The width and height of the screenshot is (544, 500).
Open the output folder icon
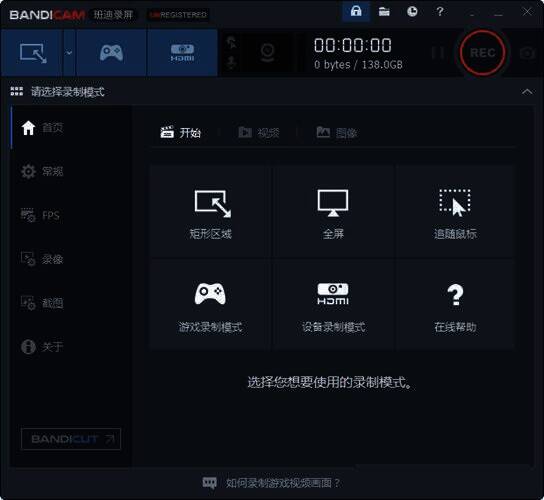(x=384, y=11)
